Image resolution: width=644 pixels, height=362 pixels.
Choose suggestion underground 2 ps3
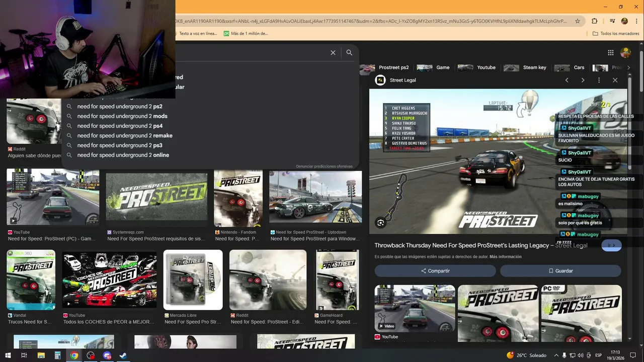[x=120, y=145]
